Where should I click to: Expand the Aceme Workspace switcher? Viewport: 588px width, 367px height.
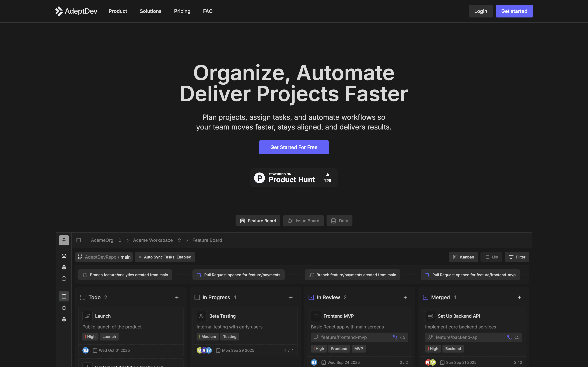click(179, 240)
